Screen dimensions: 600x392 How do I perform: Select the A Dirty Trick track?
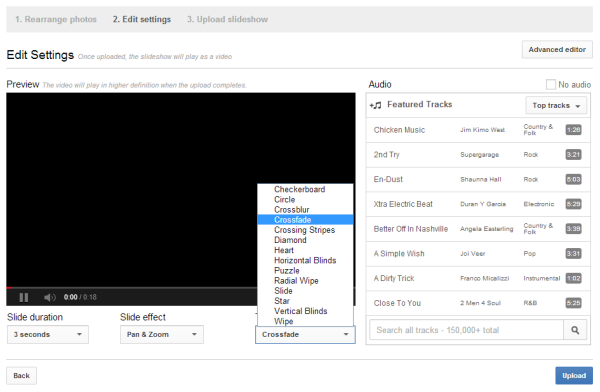[x=478, y=278]
